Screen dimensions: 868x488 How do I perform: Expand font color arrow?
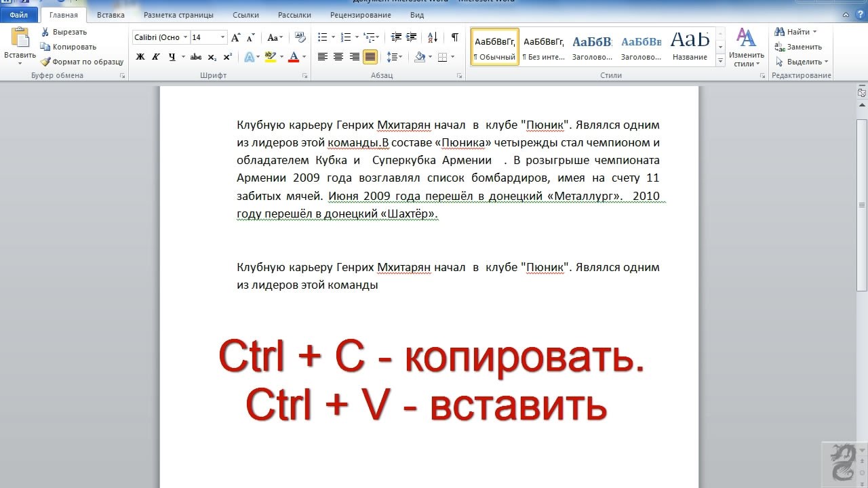pyautogui.click(x=304, y=57)
